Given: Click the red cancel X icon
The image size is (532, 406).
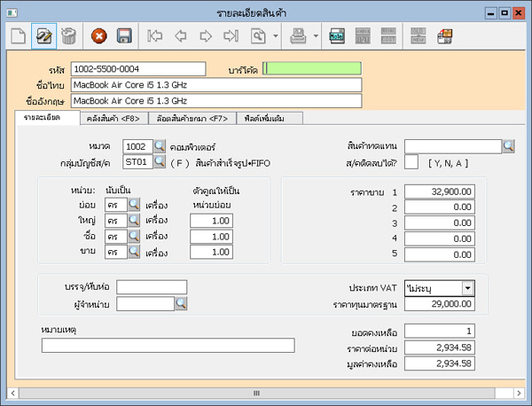Looking at the screenshot, I should 99,36.
